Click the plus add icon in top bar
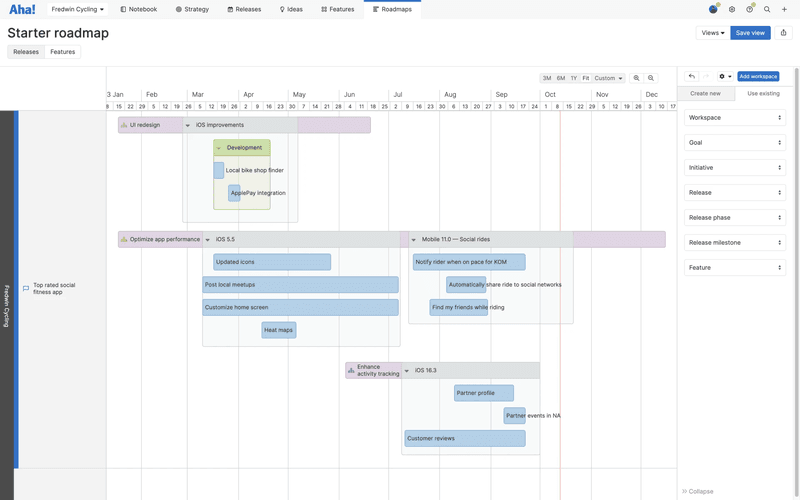Screen dimensions: 800x500 (784, 9)
